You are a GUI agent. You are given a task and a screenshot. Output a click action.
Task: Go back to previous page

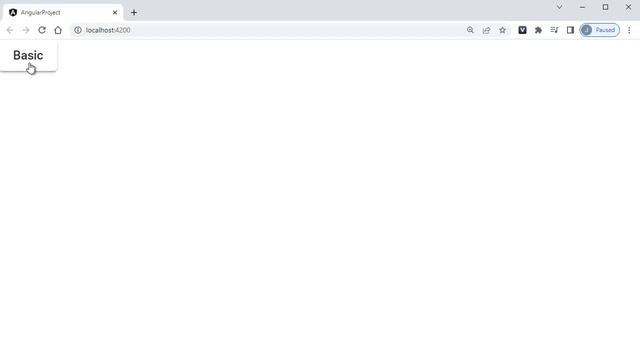click(x=10, y=30)
